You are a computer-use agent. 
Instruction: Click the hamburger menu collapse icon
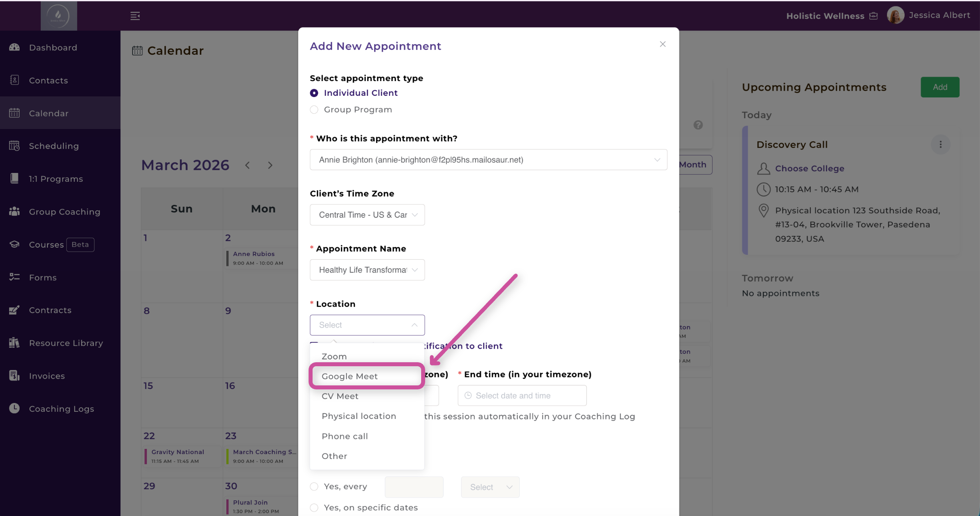(x=135, y=16)
